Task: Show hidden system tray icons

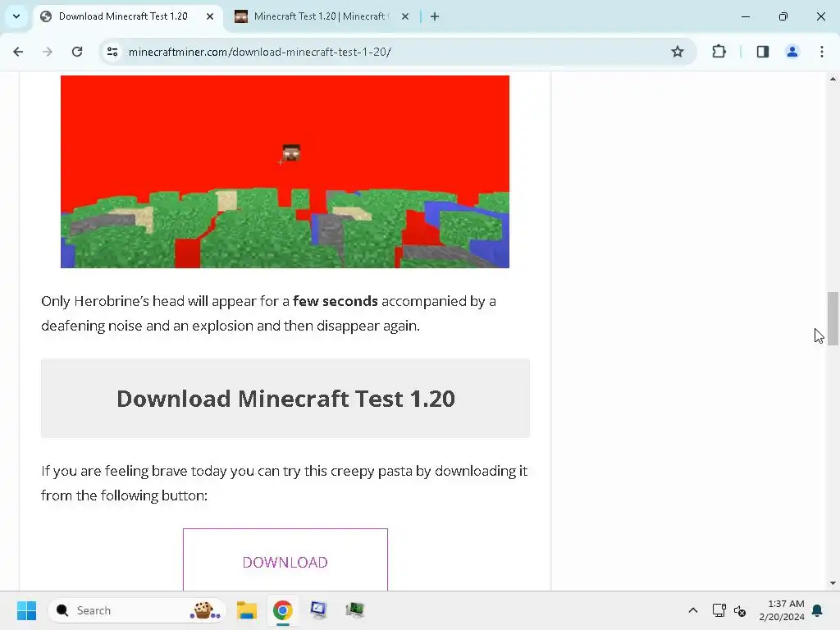Action: coord(692,610)
